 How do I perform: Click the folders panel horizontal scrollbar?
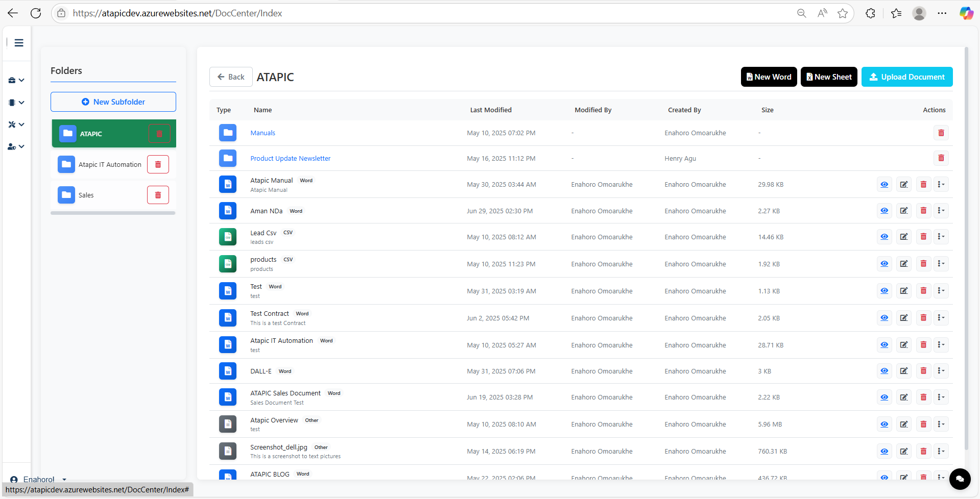(x=113, y=213)
